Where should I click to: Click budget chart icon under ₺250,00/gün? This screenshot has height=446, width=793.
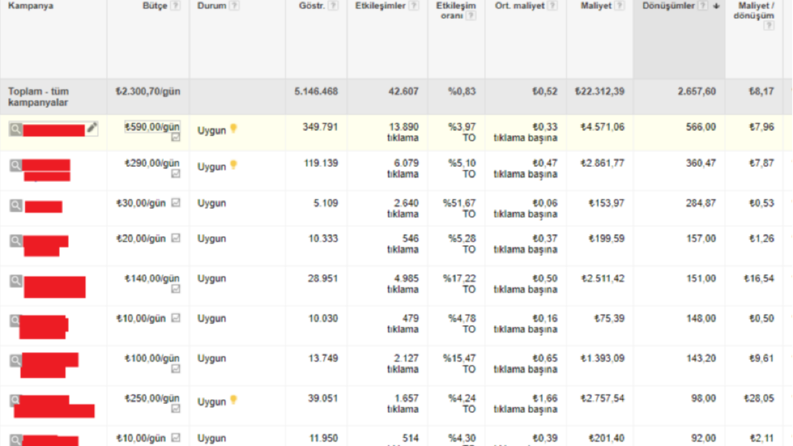tap(175, 409)
